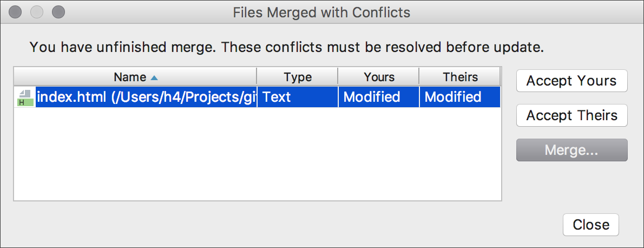Click the minimize window dot
644x248 pixels.
(x=37, y=12)
